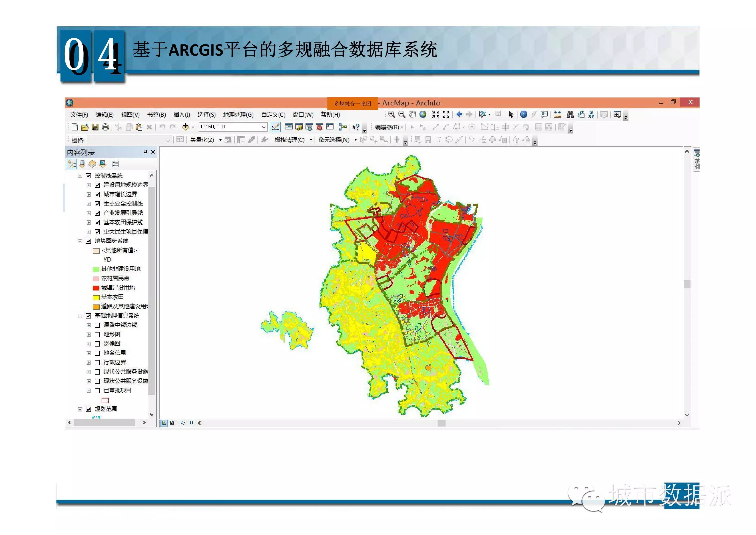Open the Viewer Window tool

pos(617,114)
